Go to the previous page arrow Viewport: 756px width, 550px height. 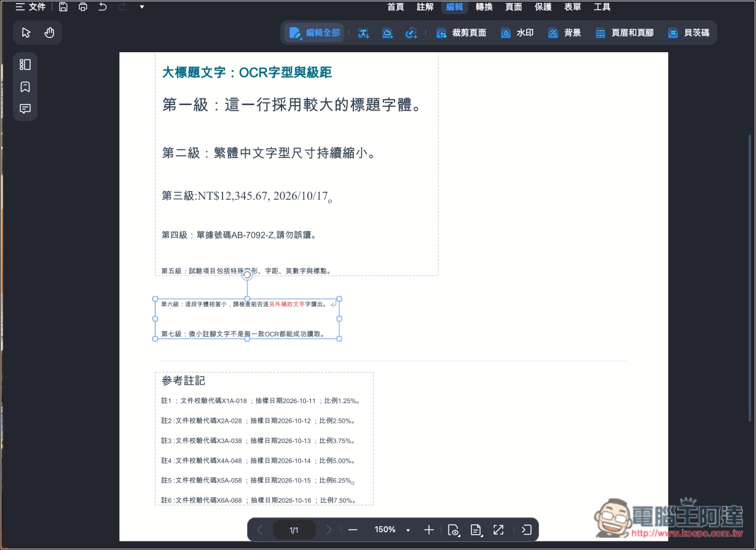(x=259, y=530)
